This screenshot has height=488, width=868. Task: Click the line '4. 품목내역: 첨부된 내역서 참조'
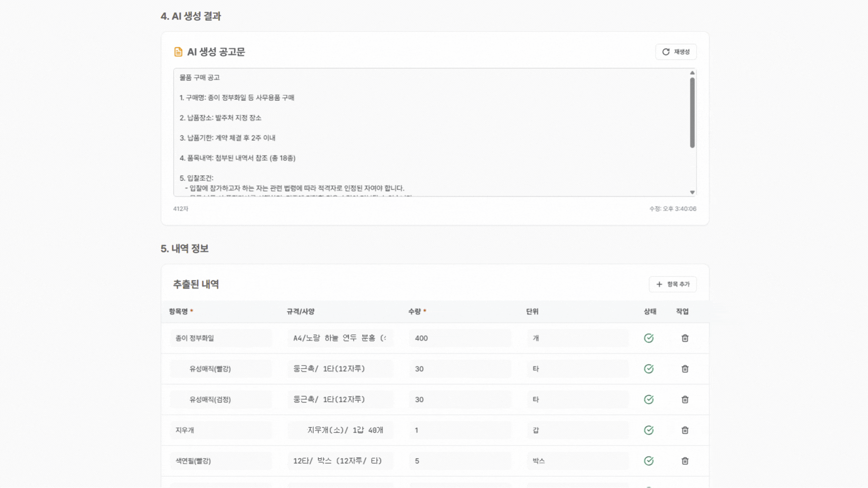tap(237, 158)
